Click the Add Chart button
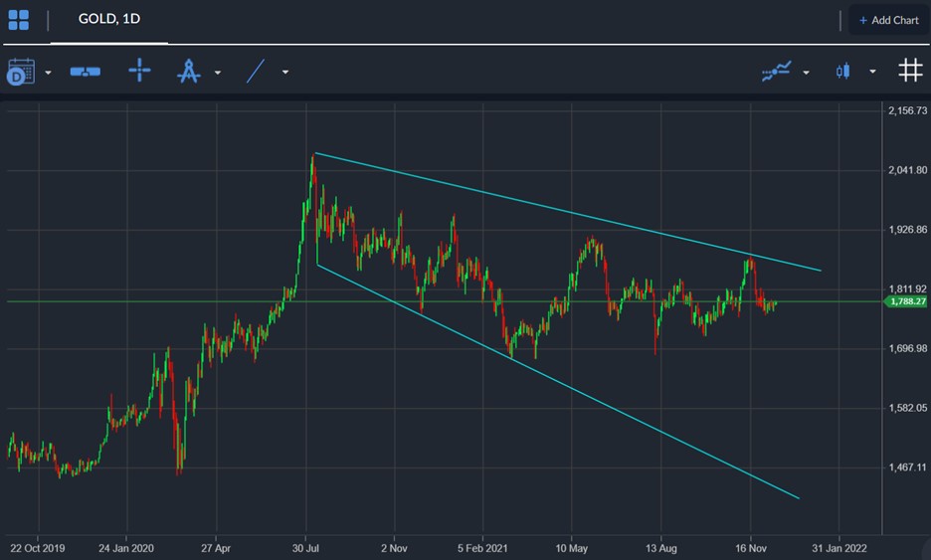Screen dimensions: 931x560 tap(888, 20)
